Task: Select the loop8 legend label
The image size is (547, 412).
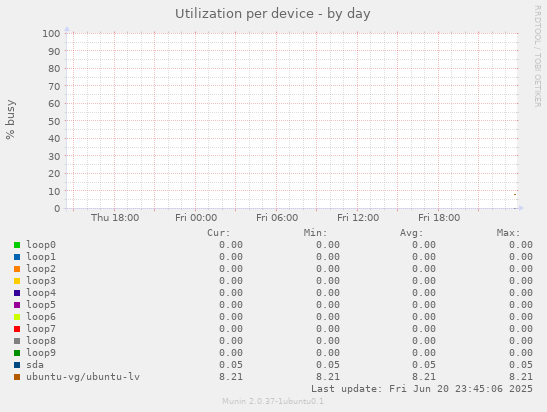Action: click(41, 340)
